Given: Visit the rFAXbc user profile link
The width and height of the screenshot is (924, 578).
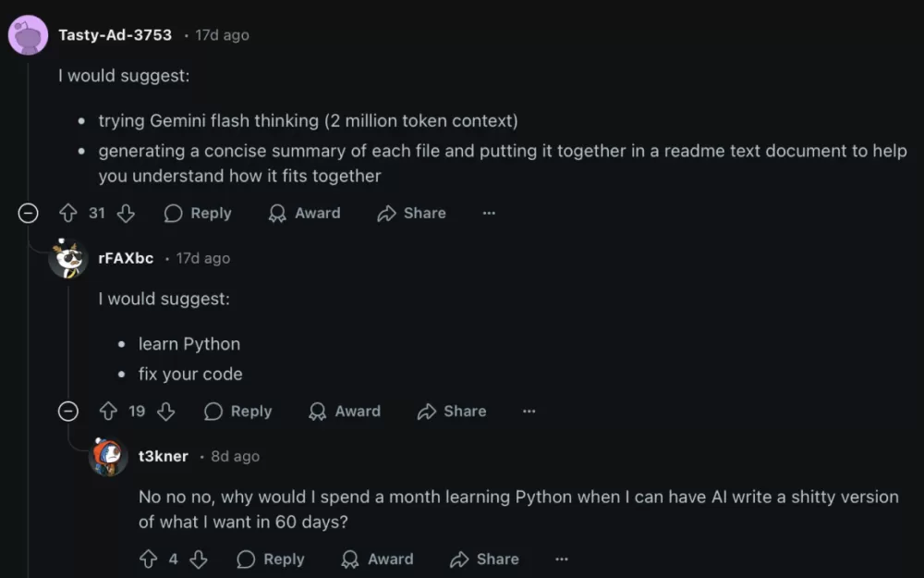Looking at the screenshot, I should tap(126, 259).
